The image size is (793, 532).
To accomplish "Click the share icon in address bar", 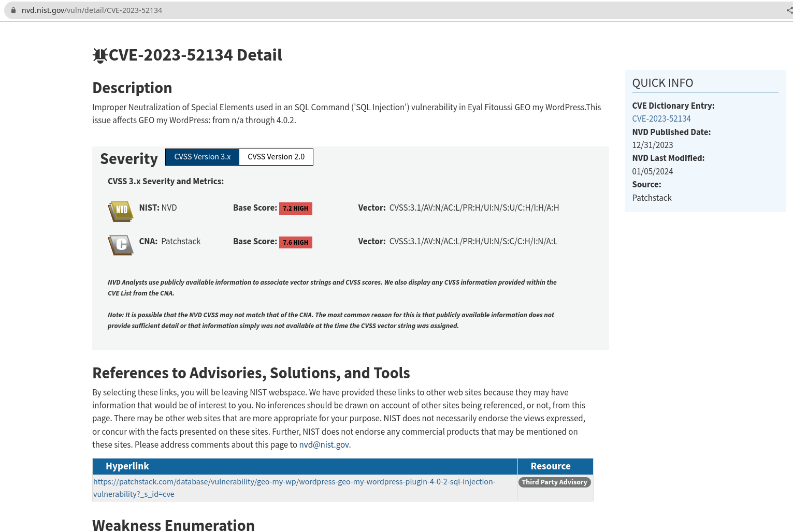I will tap(789, 10).
